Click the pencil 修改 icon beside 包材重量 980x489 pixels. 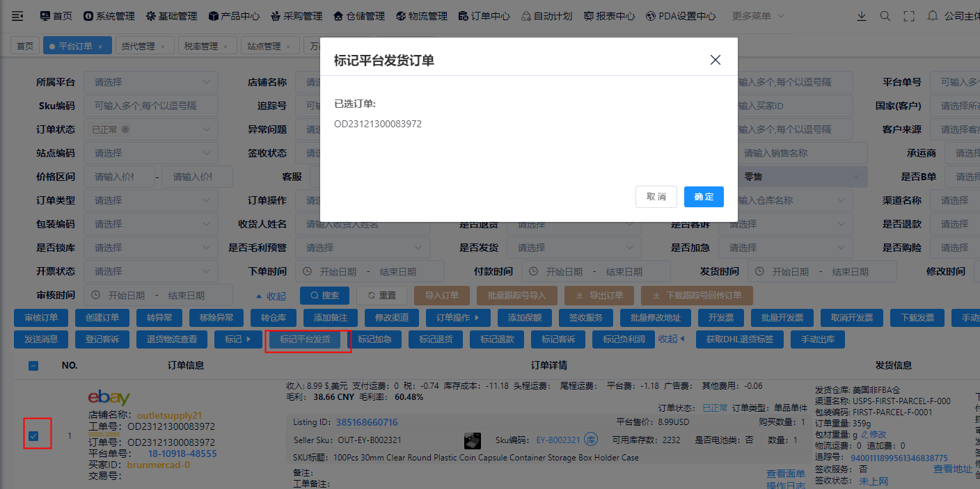tap(863, 434)
